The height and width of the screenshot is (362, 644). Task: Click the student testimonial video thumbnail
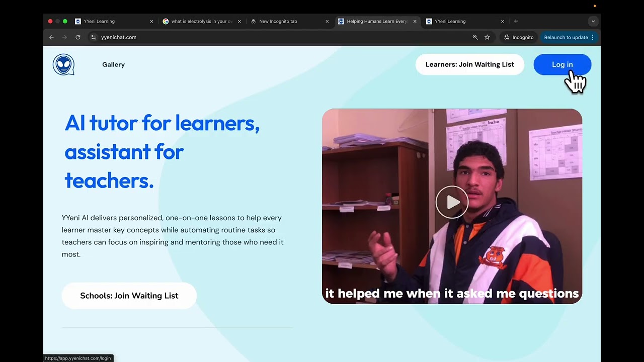pos(452,206)
